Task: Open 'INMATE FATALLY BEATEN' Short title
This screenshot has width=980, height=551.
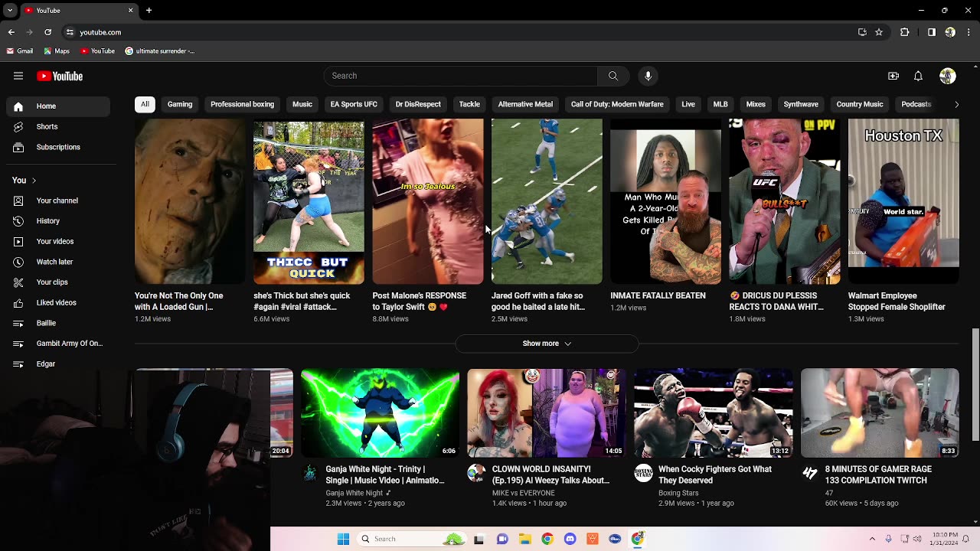Action: [658, 296]
